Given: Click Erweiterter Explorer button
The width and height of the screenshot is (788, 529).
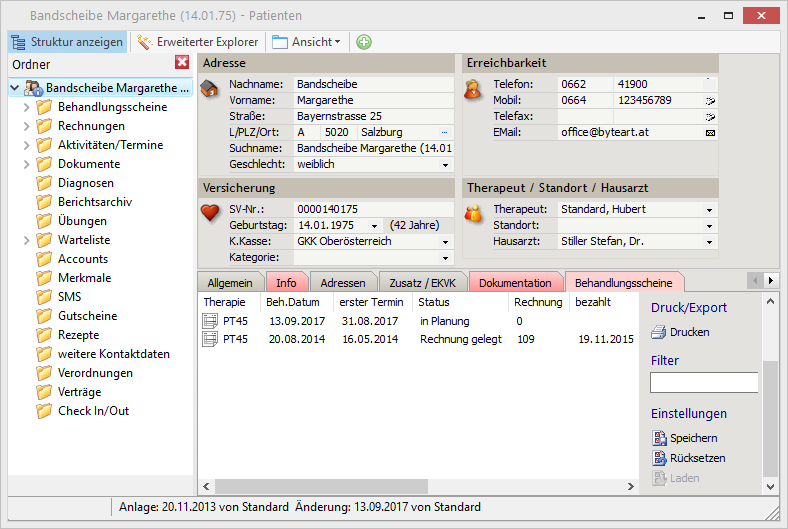Looking at the screenshot, I should click(x=198, y=42).
